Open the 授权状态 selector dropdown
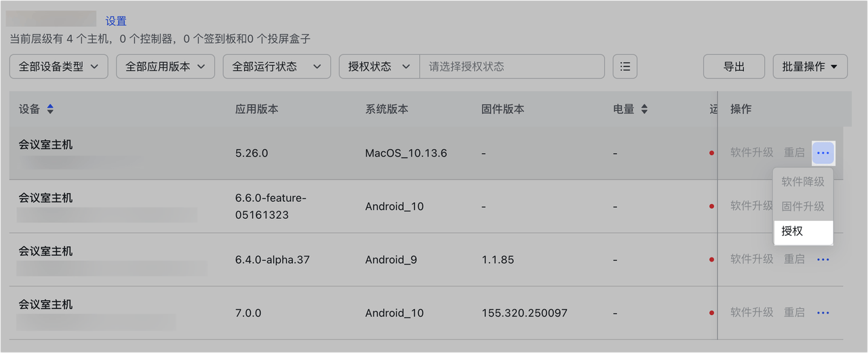868x353 pixels. pos(379,66)
